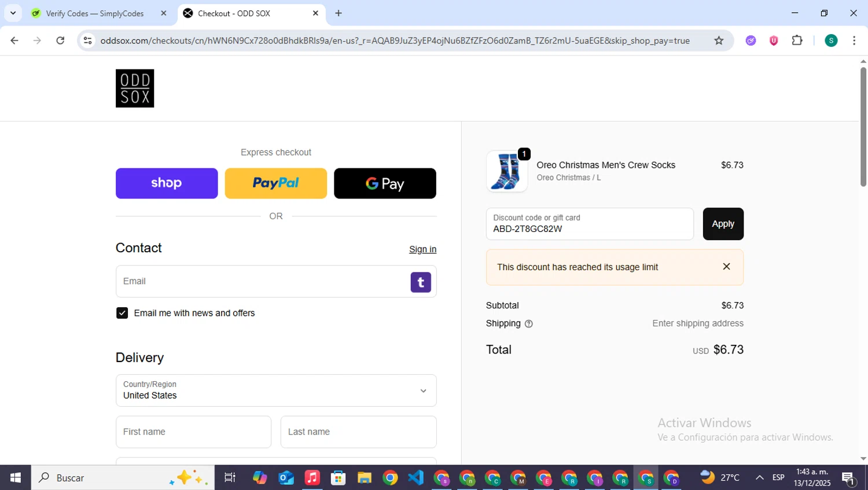Viewport: 868px width, 490px height.
Task: Click the Oreo Christmas socks thumbnail
Action: point(507,171)
